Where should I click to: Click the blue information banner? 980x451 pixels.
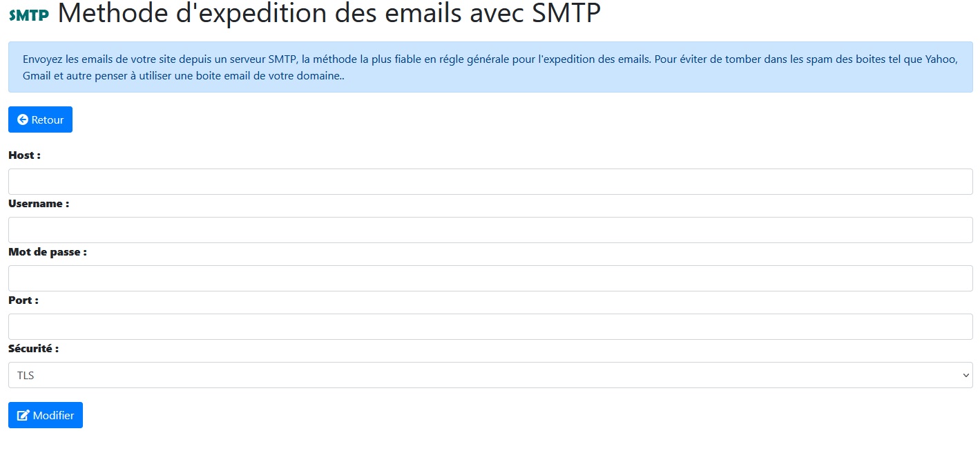click(490, 67)
